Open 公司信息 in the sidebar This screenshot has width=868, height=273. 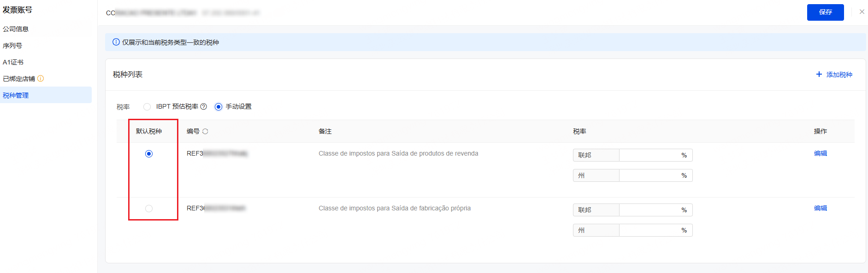[x=16, y=29]
